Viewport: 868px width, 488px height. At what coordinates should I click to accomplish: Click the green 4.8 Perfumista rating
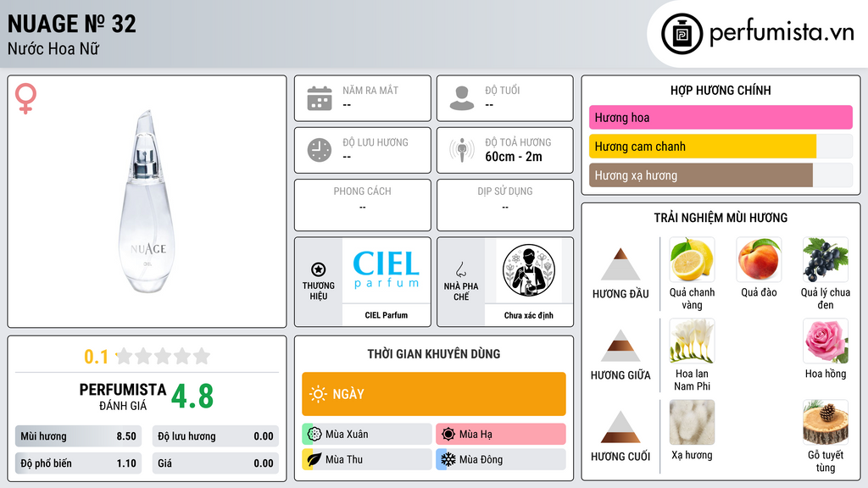click(x=192, y=396)
